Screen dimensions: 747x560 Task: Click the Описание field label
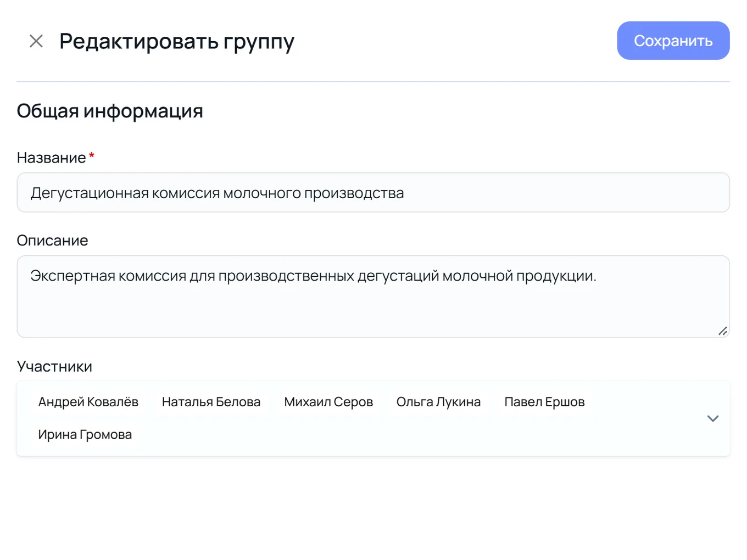53,240
